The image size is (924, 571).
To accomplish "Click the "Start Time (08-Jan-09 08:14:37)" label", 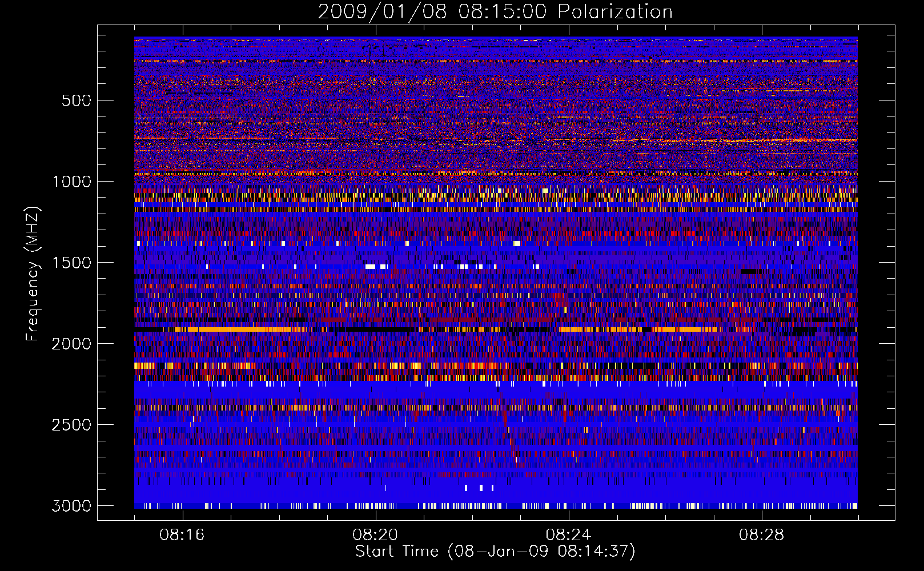I will tap(495, 552).
